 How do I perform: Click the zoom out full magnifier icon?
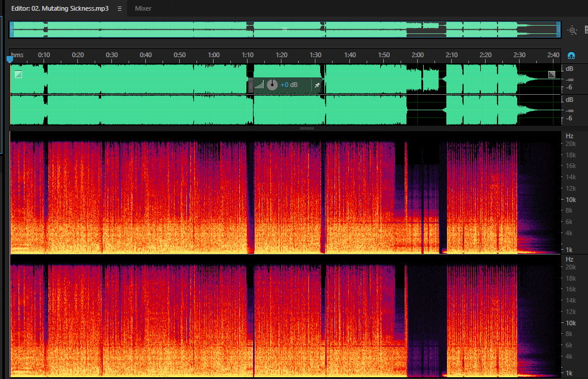(x=573, y=30)
